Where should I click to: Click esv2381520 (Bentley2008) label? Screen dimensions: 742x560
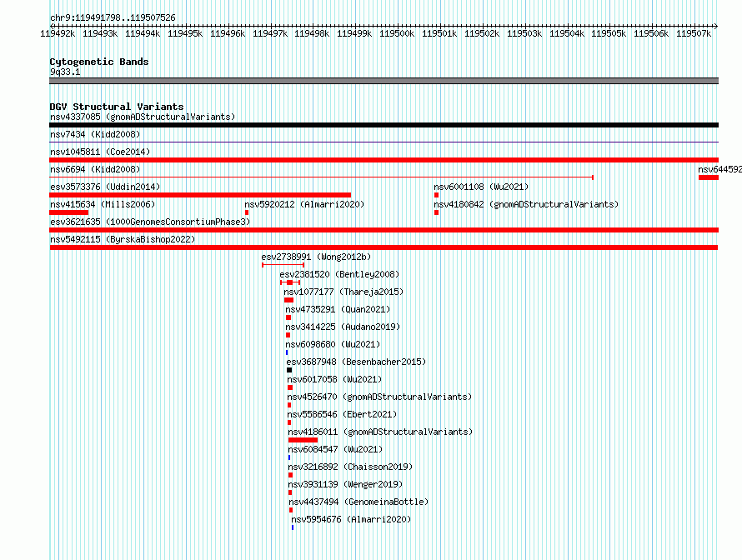tap(339, 274)
